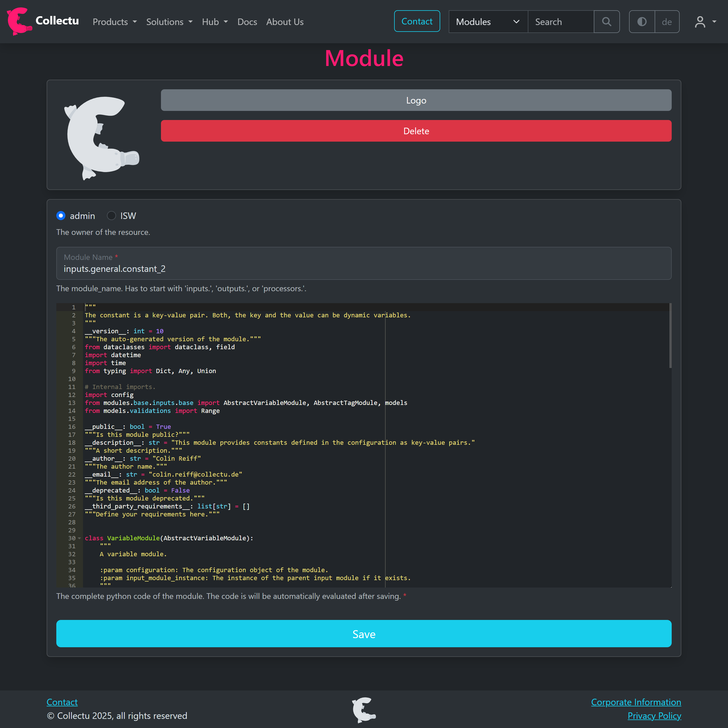Screen dimensions: 728x728
Task: Expand the Solutions menu
Action: click(169, 22)
